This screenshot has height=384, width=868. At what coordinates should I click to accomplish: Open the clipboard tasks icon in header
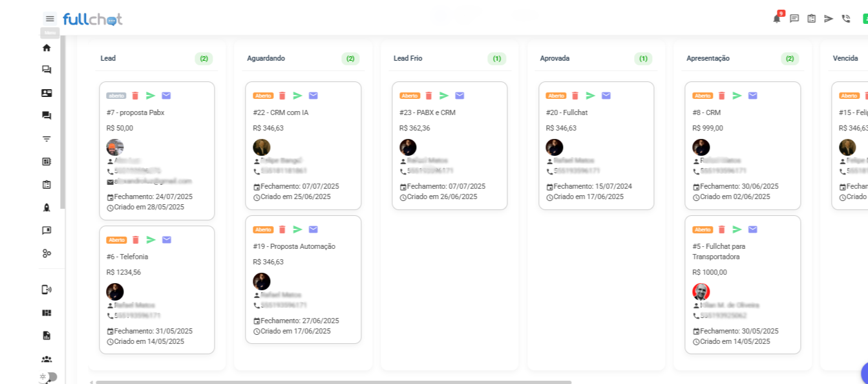[812, 19]
